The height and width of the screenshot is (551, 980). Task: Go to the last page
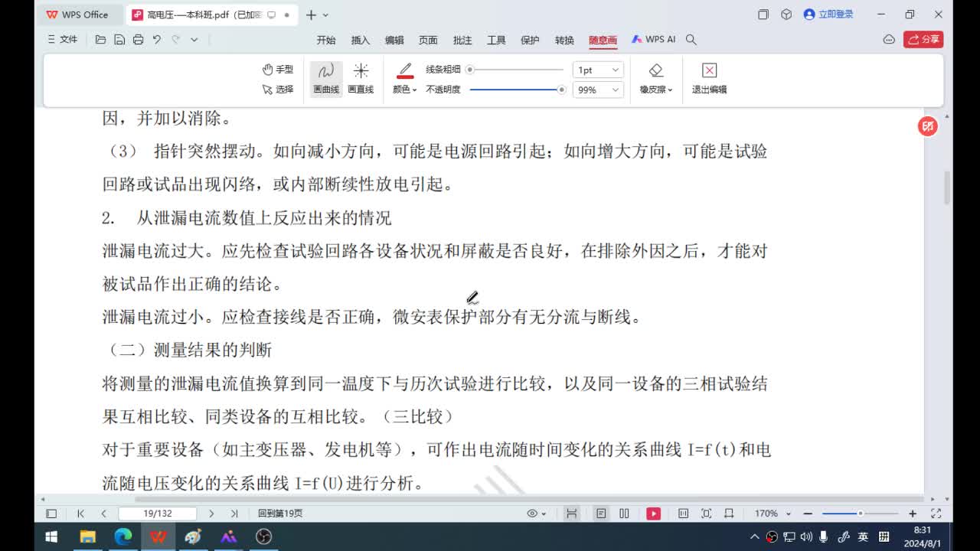(234, 514)
